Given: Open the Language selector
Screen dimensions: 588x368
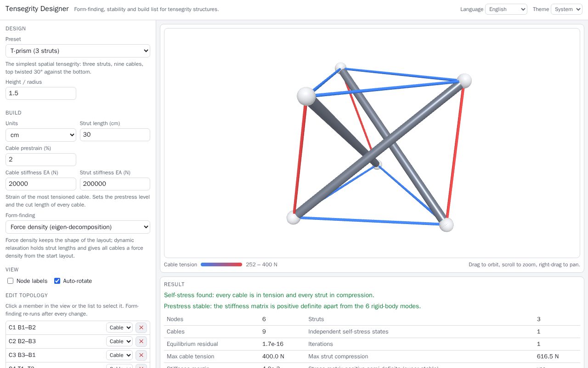Looking at the screenshot, I should pos(506,9).
